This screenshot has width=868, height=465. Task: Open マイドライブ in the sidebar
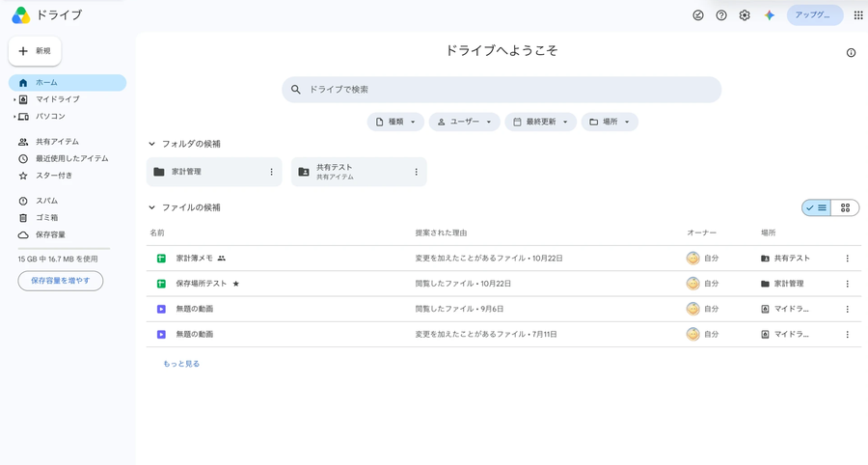point(58,99)
